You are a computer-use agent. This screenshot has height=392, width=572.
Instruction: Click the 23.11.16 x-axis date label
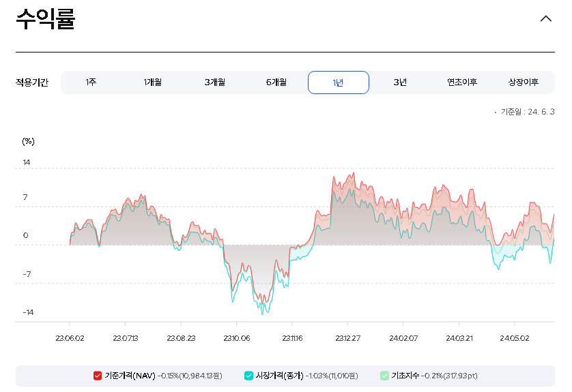[292, 338]
